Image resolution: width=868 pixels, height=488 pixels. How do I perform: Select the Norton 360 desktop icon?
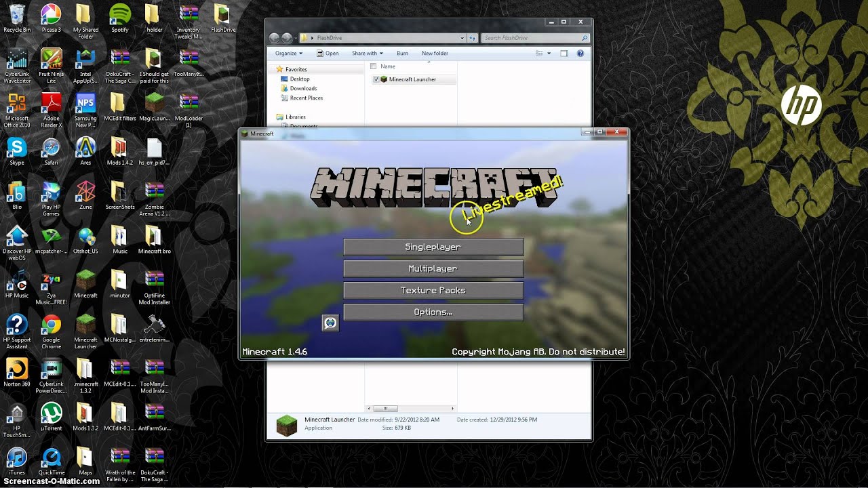(17, 373)
